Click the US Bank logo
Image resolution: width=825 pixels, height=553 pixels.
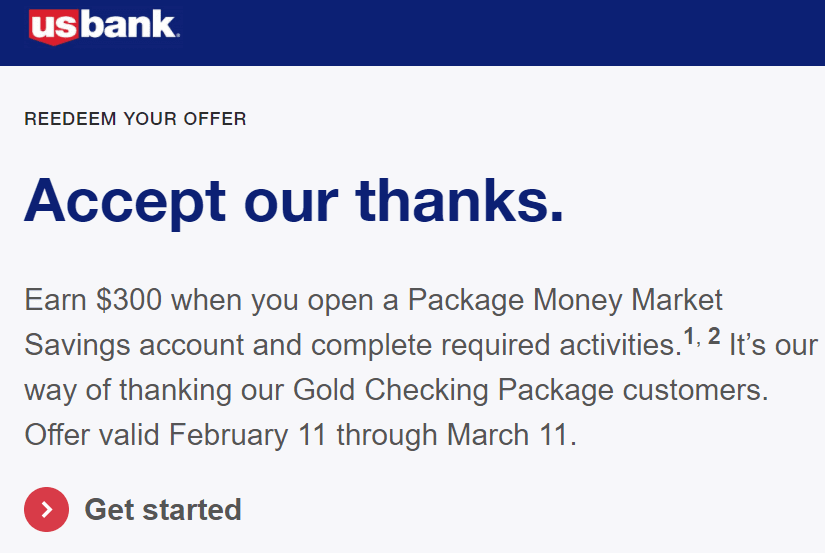pyautogui.click(x=104, y=26)
